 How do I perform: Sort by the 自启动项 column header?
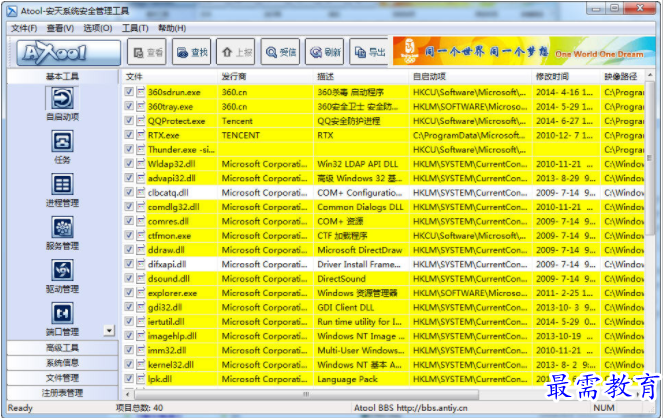(x=470, y=77)
